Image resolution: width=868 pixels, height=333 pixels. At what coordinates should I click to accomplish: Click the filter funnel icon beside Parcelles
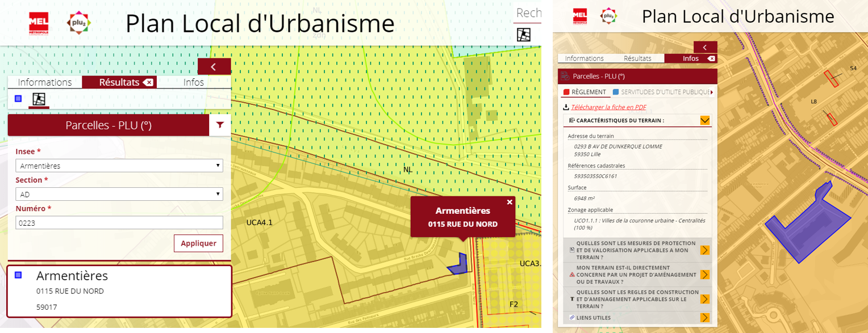[220, 125]
